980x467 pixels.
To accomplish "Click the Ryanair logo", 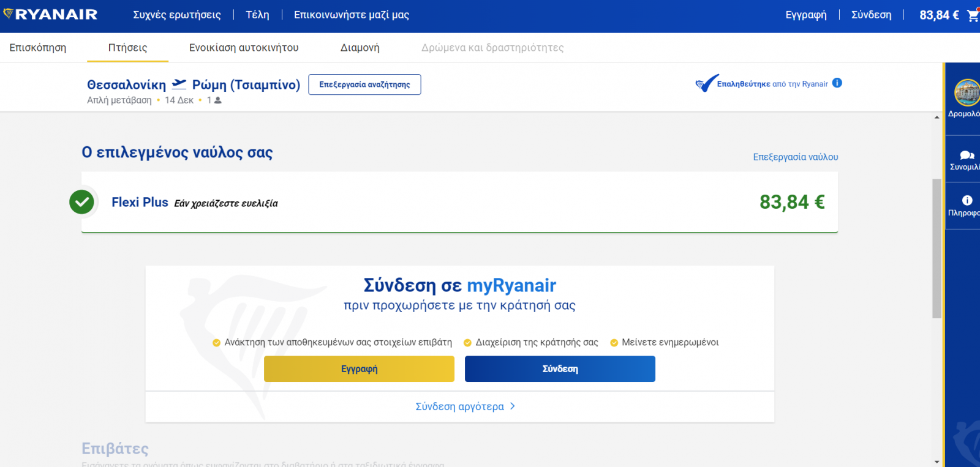I will pyautogui.click(x=50, y=14).
